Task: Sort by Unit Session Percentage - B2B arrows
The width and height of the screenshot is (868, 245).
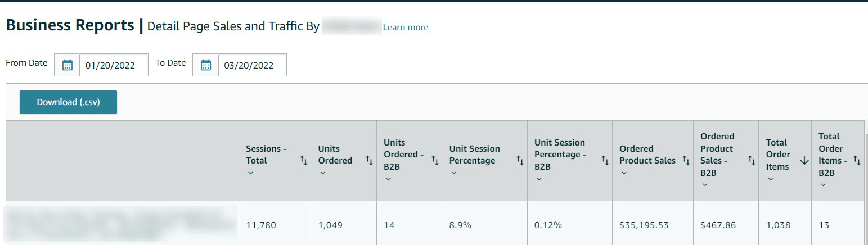Action: (605, 161)
